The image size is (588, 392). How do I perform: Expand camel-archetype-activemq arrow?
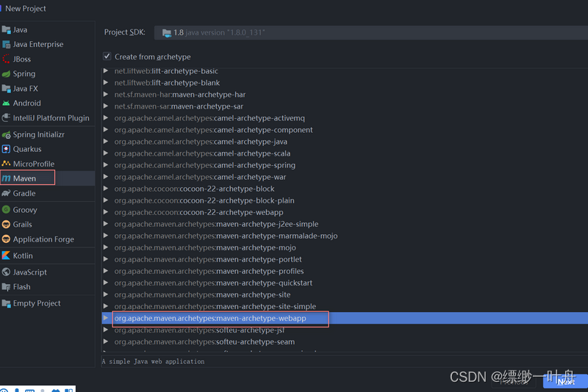106,118
